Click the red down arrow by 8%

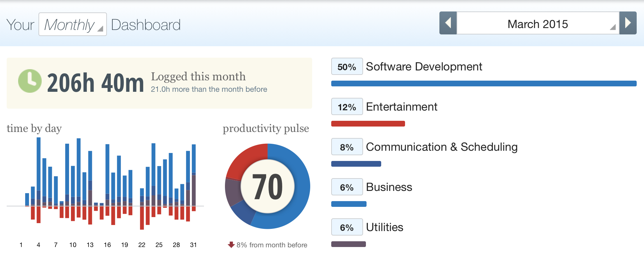(x=231, y=245)
